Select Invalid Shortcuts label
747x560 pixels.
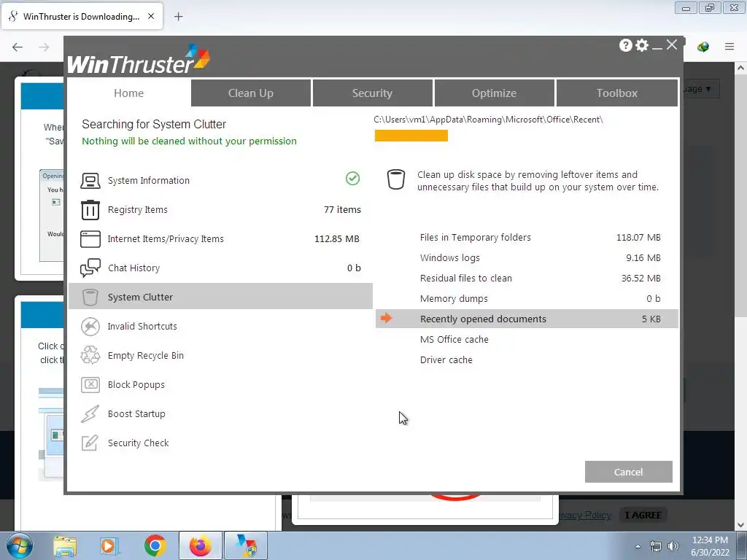[142, 326]
